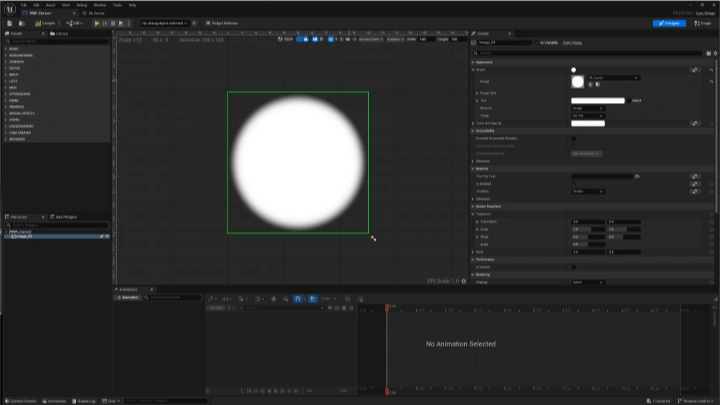The width and height of the screenshot is (720, 405).
Task: Expand the SPECIAL EFFECTS palette category
Action: coord(21,113)
